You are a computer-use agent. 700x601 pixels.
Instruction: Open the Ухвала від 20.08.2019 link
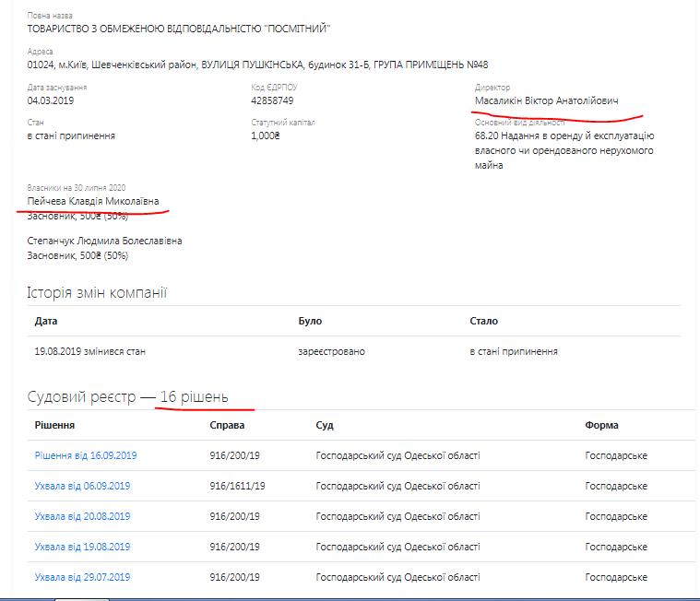tap(82, 516)
